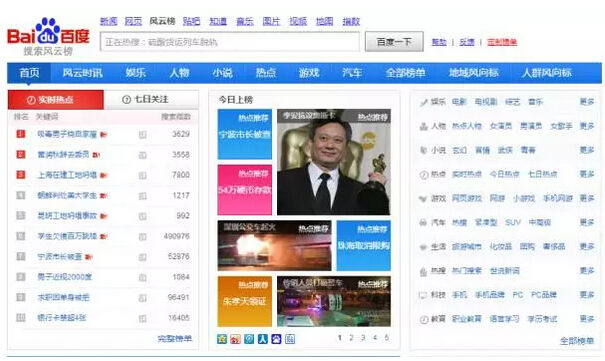Viewport: 605px width, 361px height.
Task: Open the orange 朱孝天领证 tile
Action: coord(245,301)
